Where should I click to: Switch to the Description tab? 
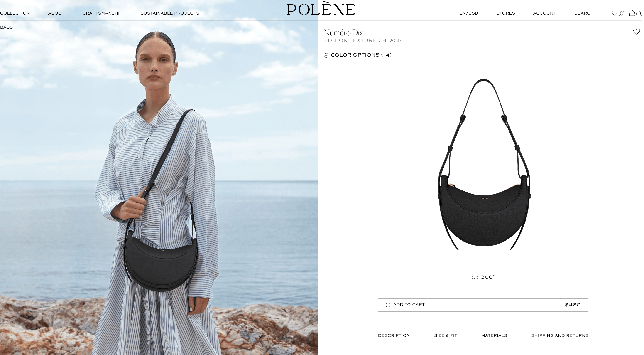[x=394, y=335]
